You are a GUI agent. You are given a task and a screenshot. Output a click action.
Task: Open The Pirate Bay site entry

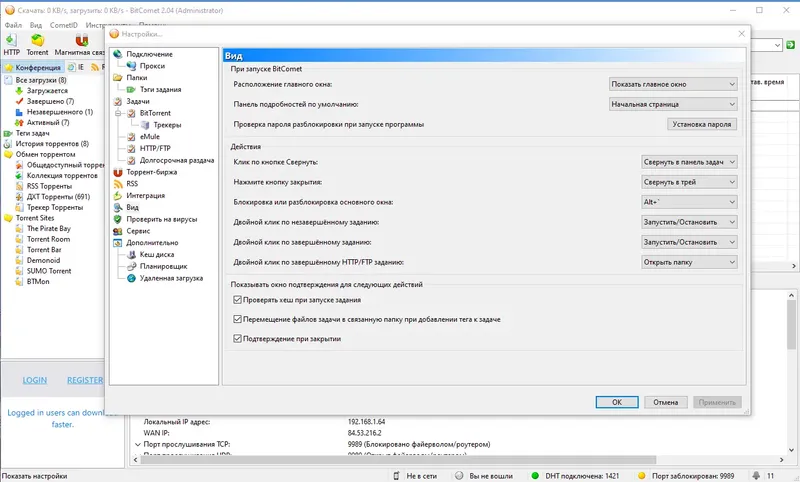tap(48, 229)
